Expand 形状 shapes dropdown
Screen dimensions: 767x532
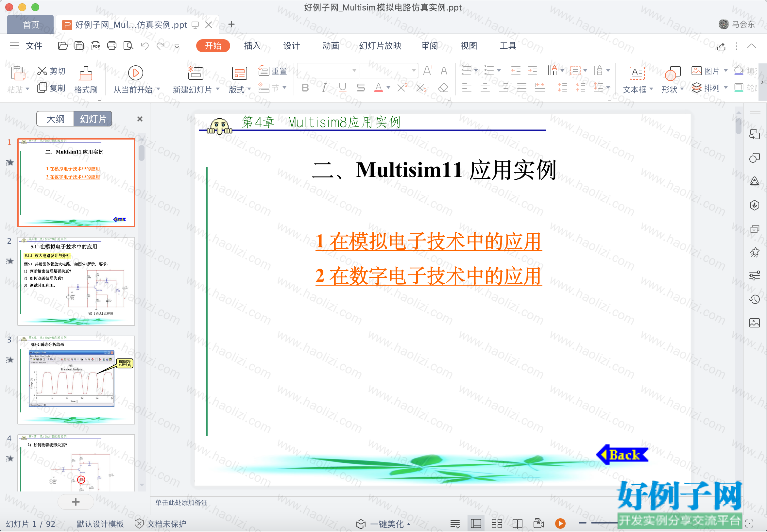tap(682, 89)
